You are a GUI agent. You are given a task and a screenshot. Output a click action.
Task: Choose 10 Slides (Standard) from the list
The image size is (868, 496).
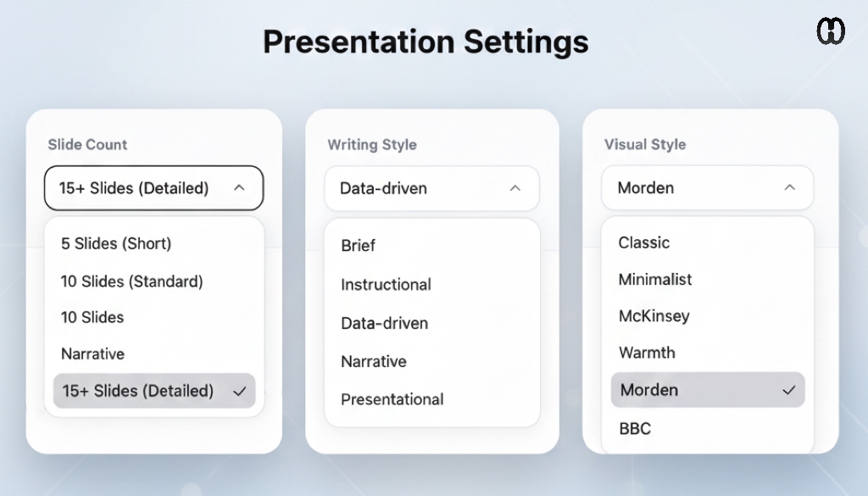click(131, 281)
